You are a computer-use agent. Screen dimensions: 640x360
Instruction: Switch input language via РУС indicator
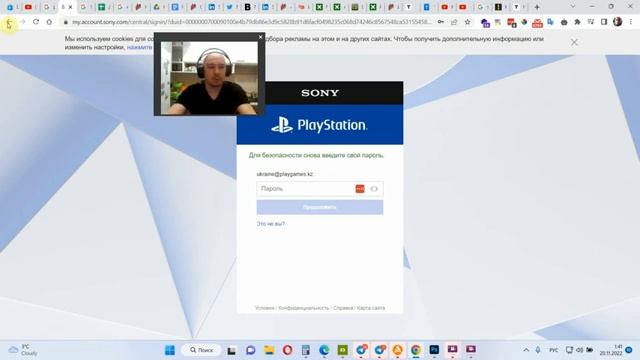[553, 350]
